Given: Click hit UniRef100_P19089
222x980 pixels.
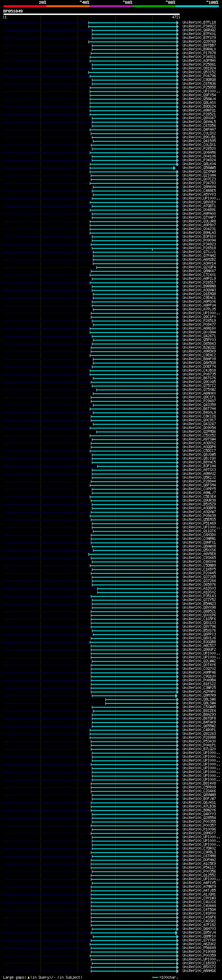Looking at the screenshot, I should coord(199,951).
